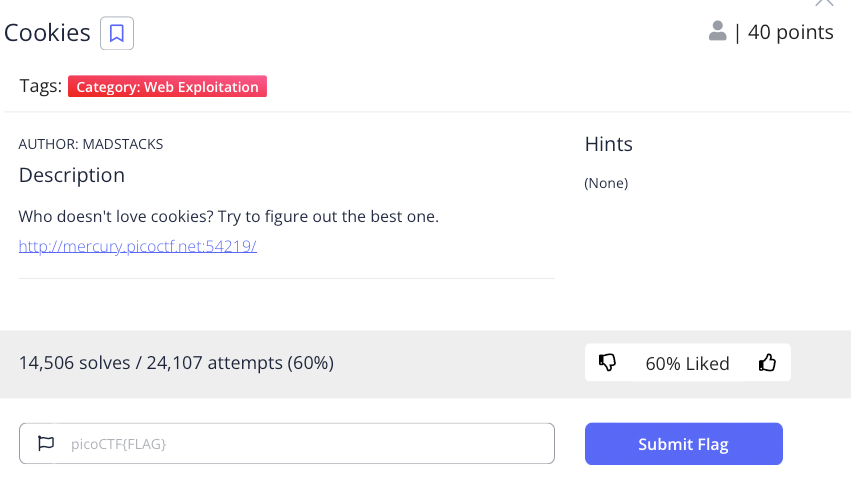Viewport: 851px width, 480px height.
Task: Click the Tags: label
Action: (x=41, y=87)
